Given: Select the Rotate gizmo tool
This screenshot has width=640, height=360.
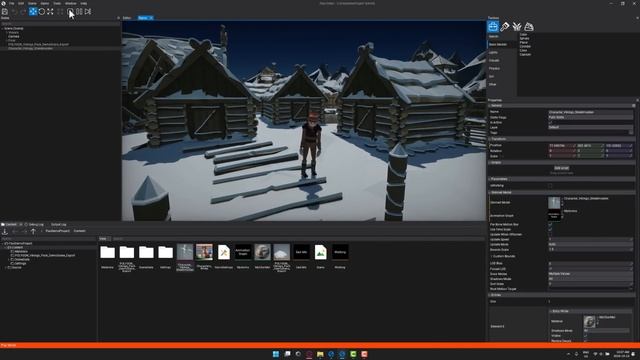Looking at the screenshot, I should [42, 12].
